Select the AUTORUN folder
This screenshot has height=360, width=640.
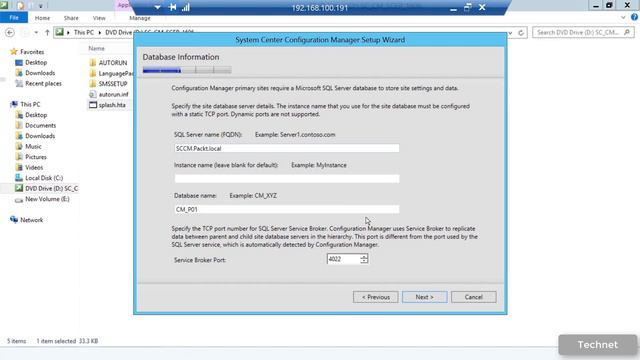(x=113, y=62)
